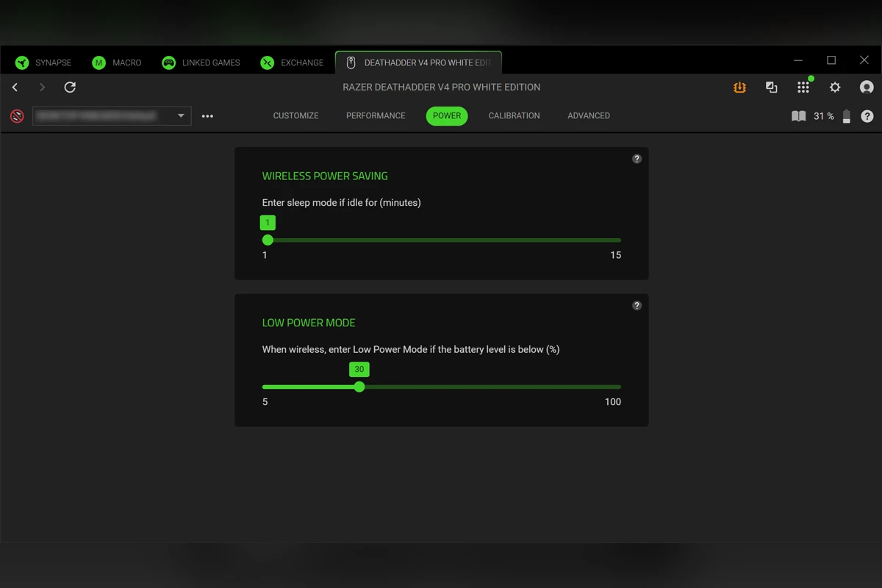Click the Macro M icon

98,63
